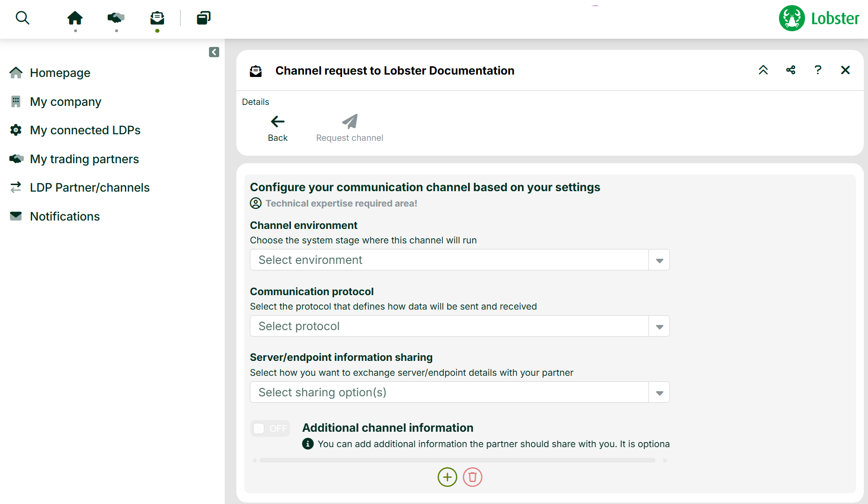Viewport: 868px width, 504px height.
Task: Click the arrow of the environment dropdown
Action: click(x=659, y=260)
